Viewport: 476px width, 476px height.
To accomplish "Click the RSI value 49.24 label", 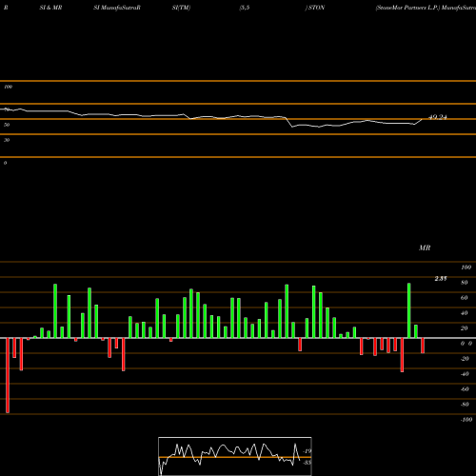I will 438,117.
